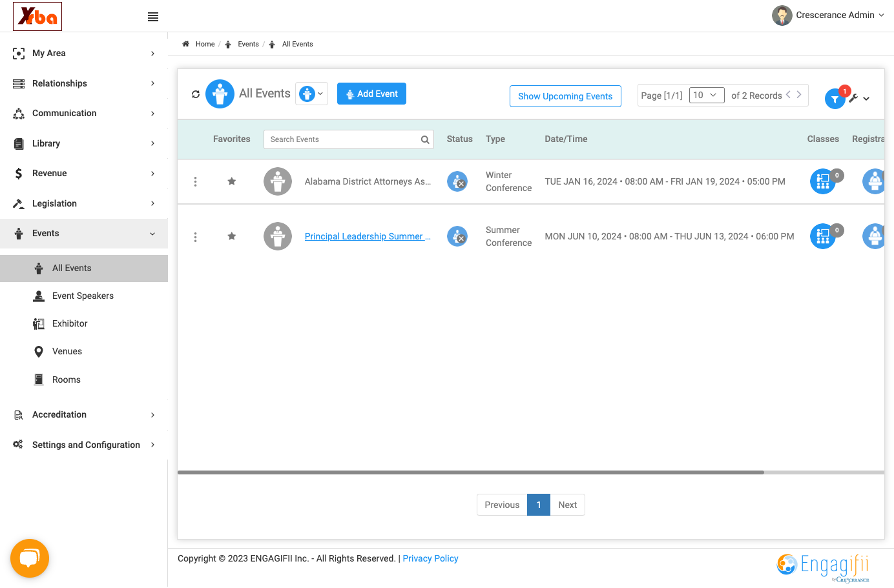Expand Communication menu
Image resolution: width=894 pixels, height=588 pixels.
pos(84,114)
